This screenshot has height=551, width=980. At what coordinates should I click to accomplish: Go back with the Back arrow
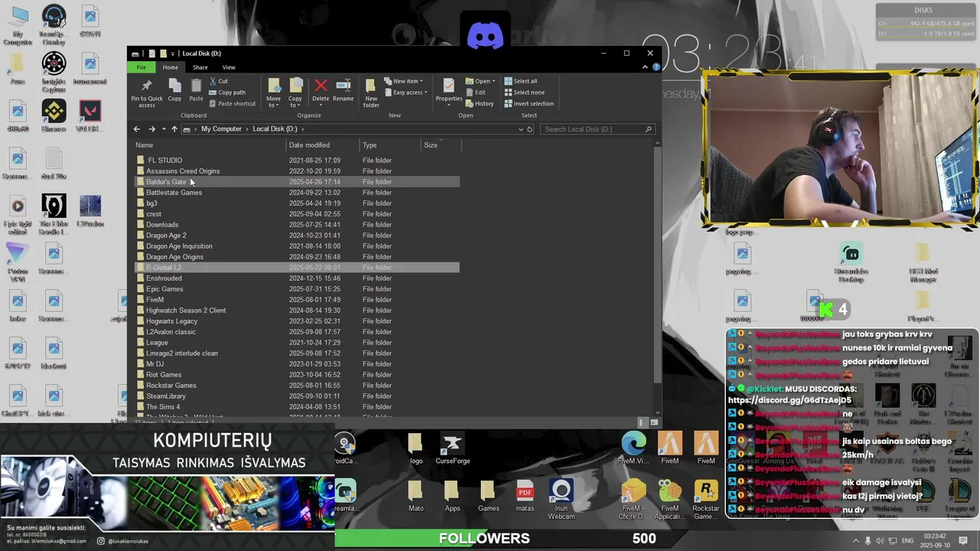click(x=137, y=129)
